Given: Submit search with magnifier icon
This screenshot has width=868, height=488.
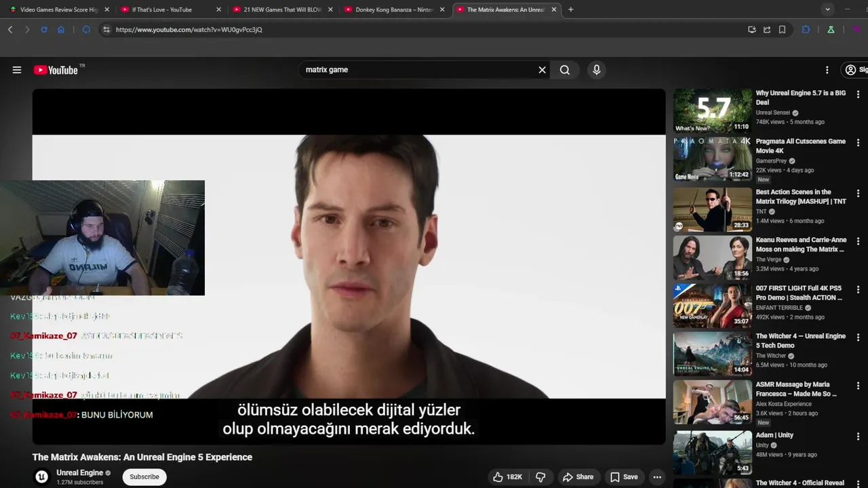Looking at the screenshot, I should click(x=565, y=70).
